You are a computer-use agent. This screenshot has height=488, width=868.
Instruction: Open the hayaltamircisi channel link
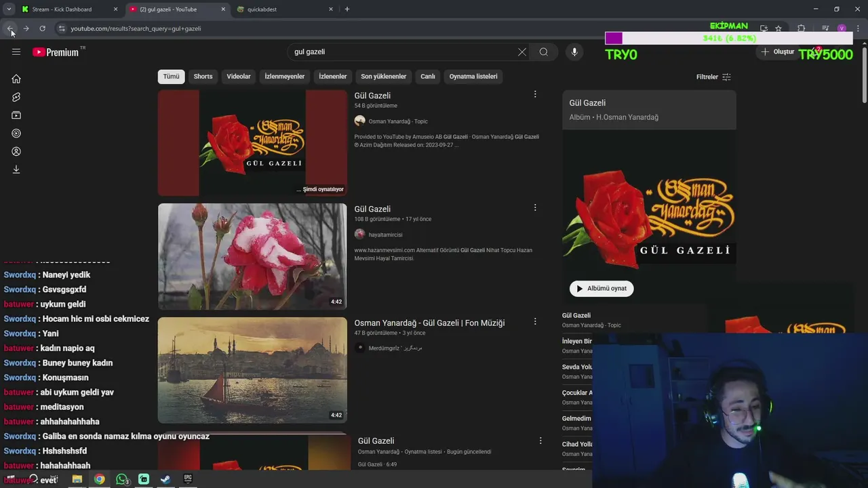click(385, 235)
